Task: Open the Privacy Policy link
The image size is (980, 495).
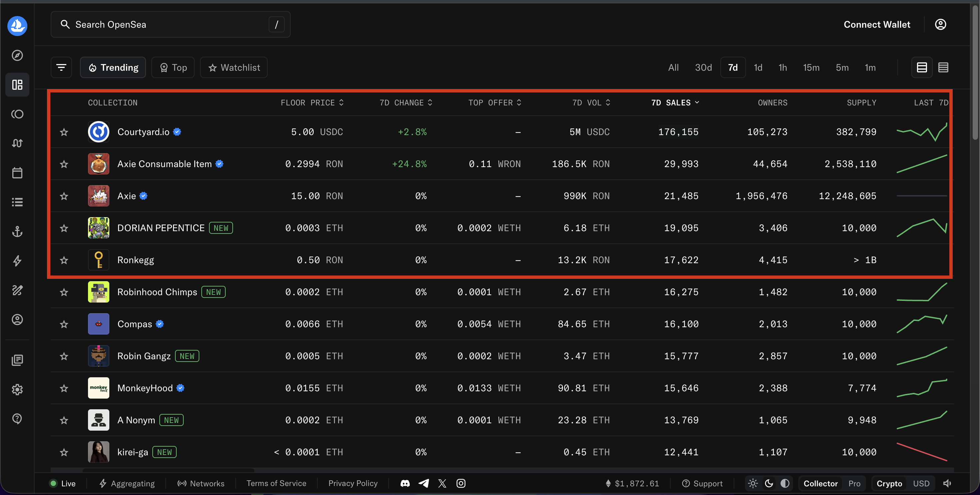Action: coord(353,483)
